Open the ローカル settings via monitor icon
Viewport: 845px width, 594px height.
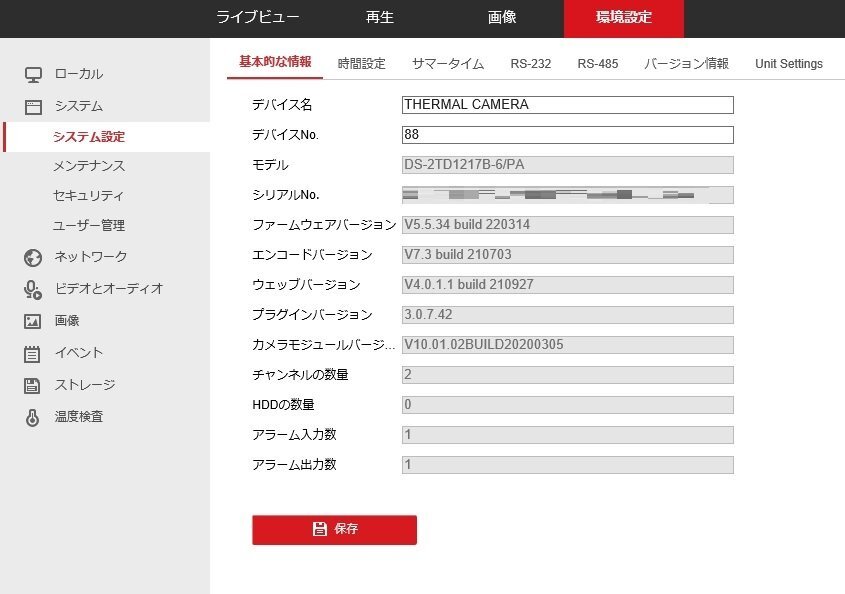[31, 73]
